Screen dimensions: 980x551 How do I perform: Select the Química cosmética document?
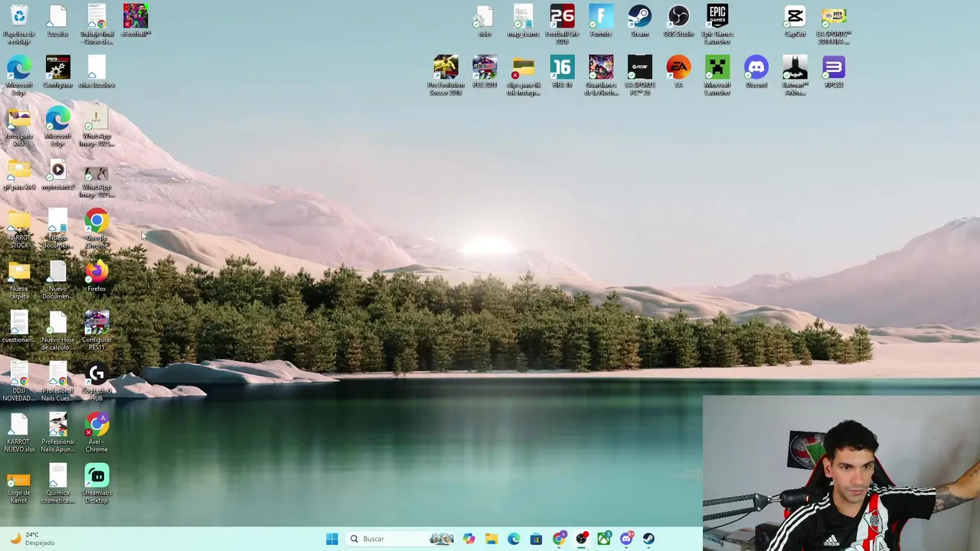(x=58, y=484)
